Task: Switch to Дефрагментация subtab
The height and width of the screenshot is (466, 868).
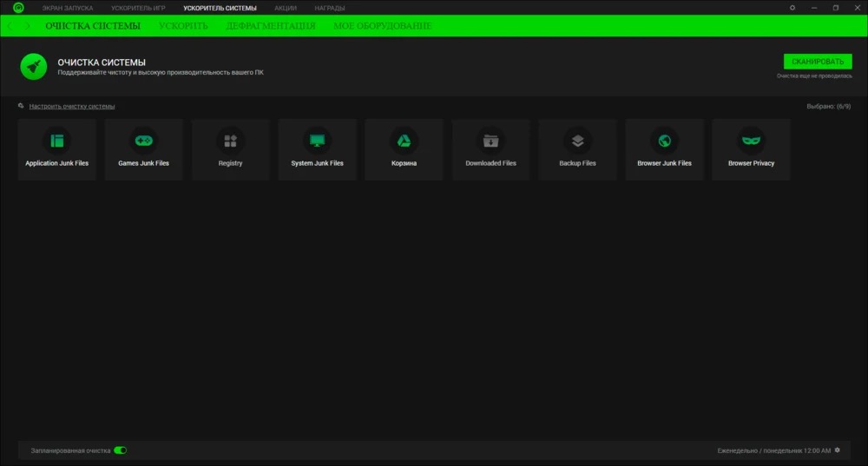Action: (x=271, y=26)
